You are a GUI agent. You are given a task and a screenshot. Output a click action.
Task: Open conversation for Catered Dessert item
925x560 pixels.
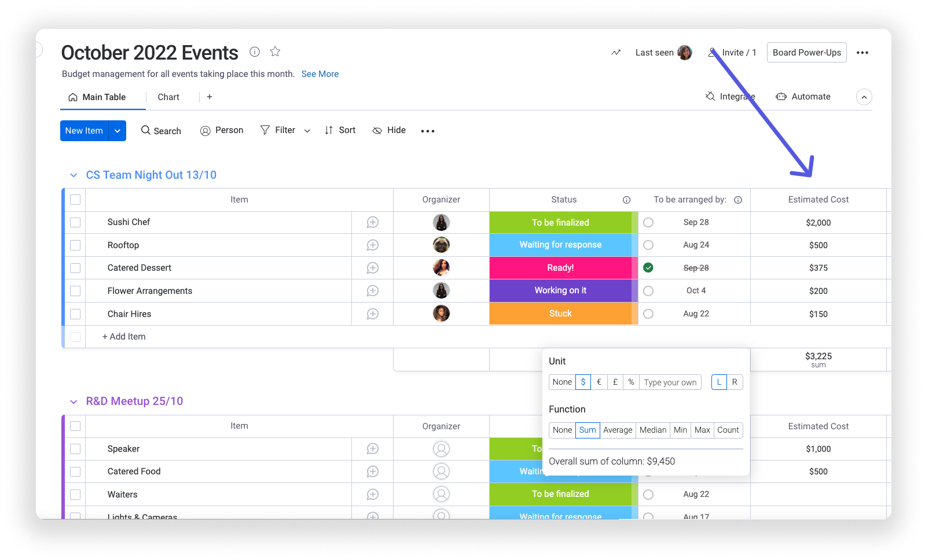(x=373, y=268)
